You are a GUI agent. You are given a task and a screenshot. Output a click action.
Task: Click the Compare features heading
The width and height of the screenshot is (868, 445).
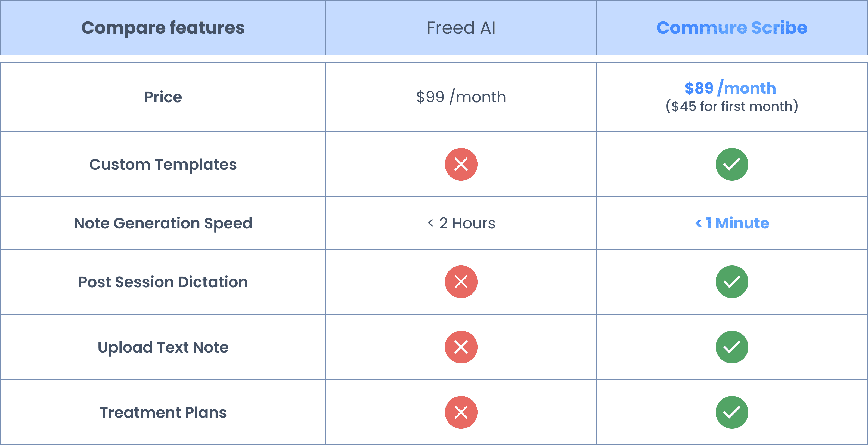point(163,28)
